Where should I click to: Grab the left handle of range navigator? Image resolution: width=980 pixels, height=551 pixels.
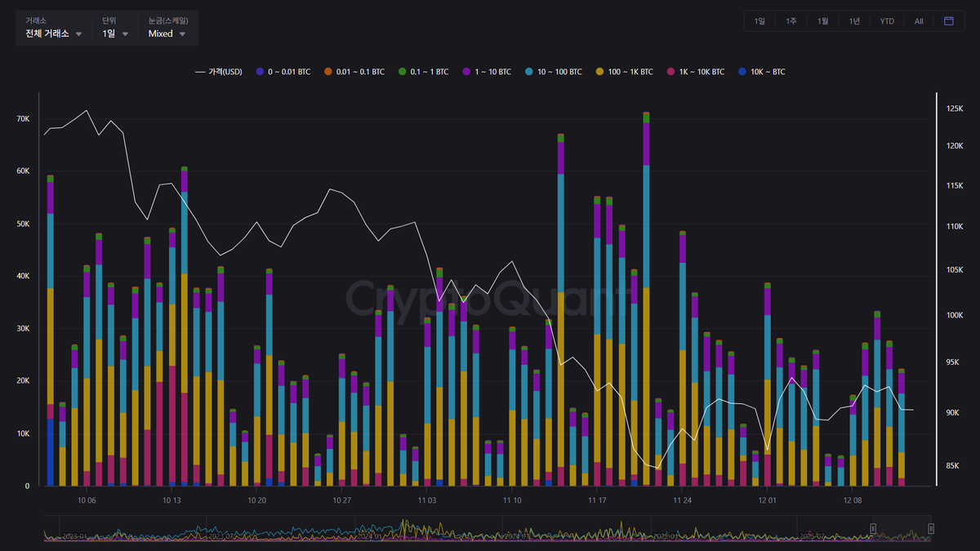[873, 529]
